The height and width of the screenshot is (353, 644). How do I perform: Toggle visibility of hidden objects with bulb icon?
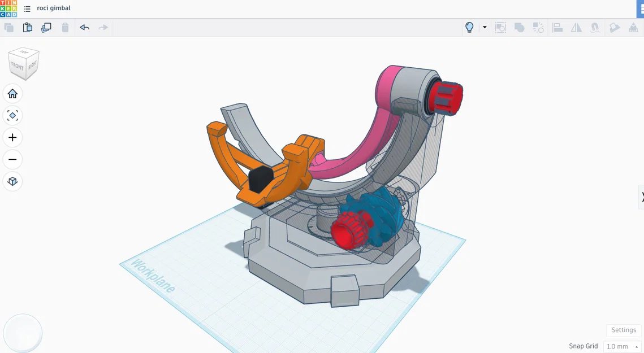point(468,27)
